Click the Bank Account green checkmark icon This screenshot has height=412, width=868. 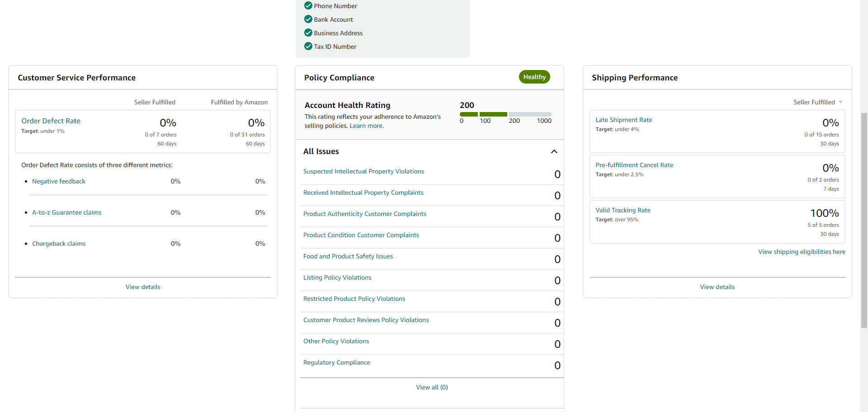click(x=308, y=19)
